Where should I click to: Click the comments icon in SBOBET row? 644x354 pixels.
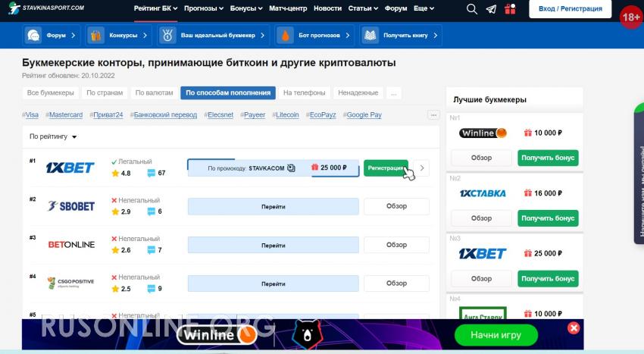(151, 211)
